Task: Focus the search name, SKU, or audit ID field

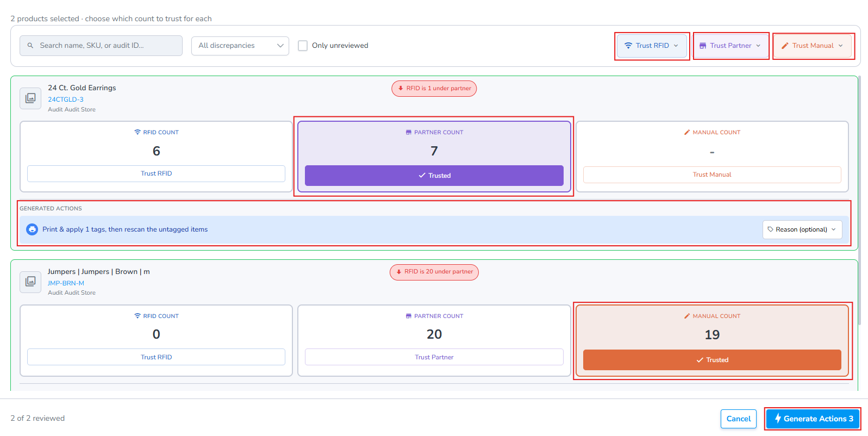Action: 101,46
